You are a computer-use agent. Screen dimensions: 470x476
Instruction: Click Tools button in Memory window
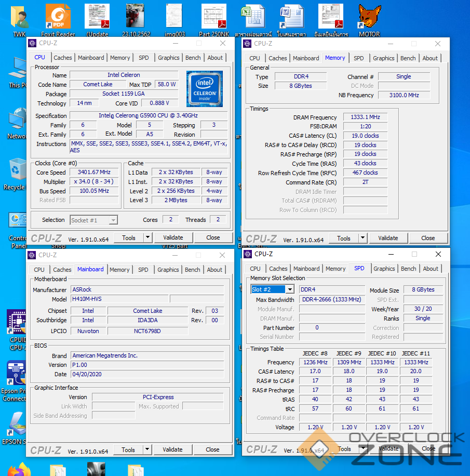click(x=343, y=239)
